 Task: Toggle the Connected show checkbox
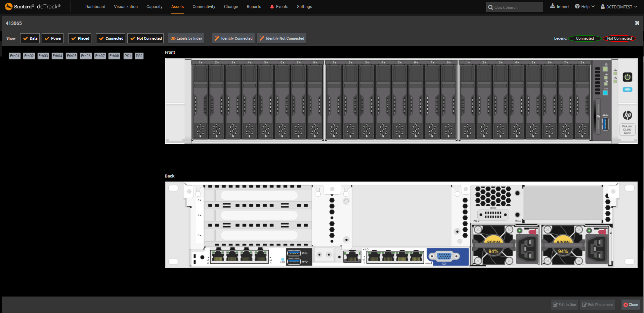(111, 38)
